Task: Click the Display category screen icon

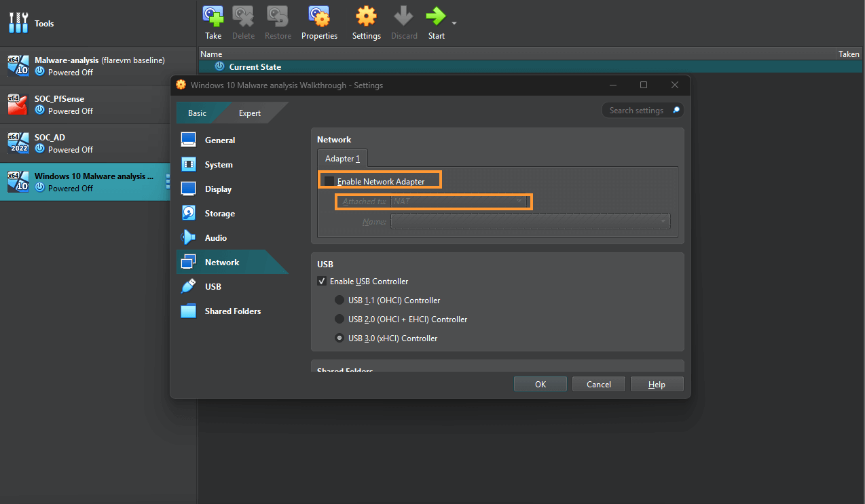Action: click(189, 189)
